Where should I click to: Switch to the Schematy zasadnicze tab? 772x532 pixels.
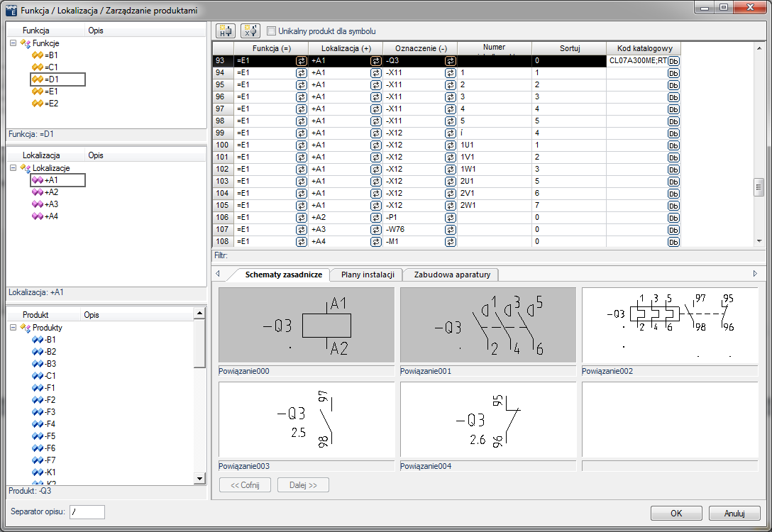pyautogui.click(x=284, y=275)
